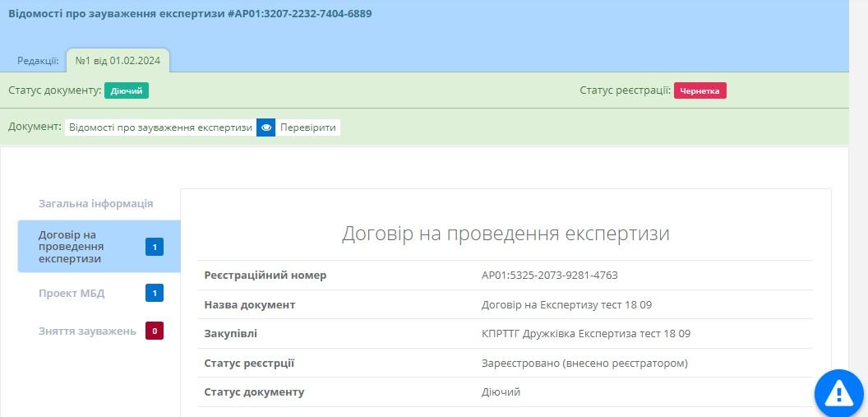Click the procurement value КПРТТГ Дружківка Експертиза
868x417 pixels.
585,333
